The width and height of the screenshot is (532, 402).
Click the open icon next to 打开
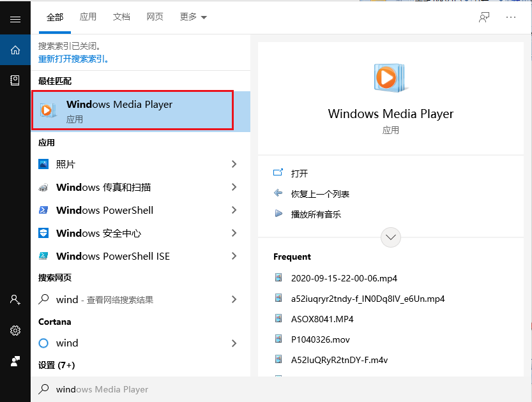[278, 172]
